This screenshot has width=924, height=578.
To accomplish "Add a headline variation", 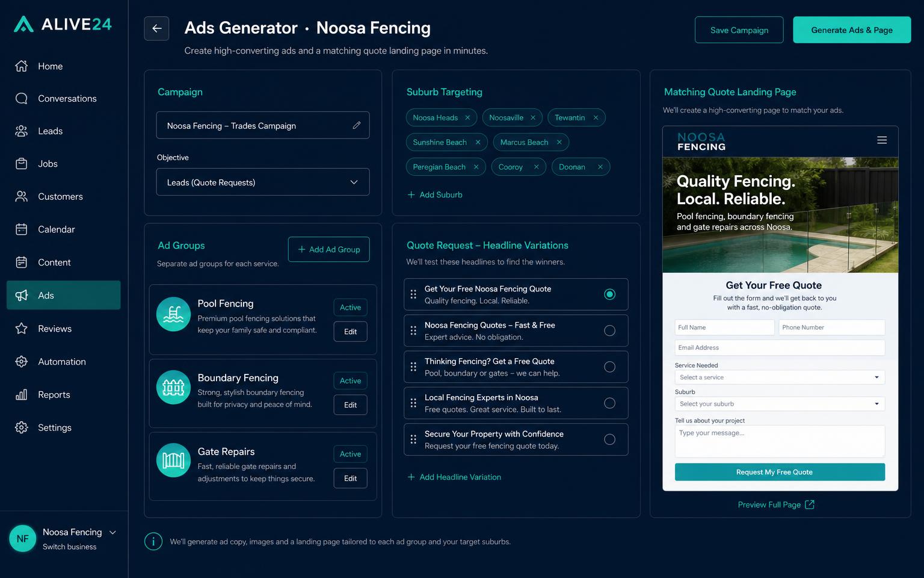I will coord(454,477).
